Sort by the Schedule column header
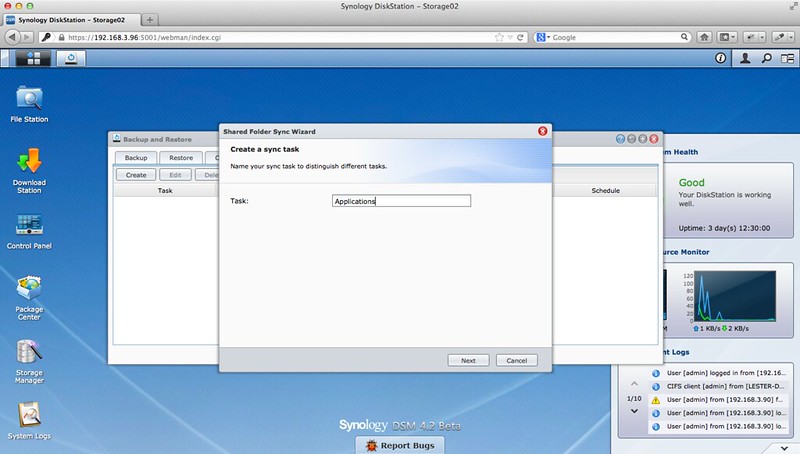The height and width of the screenshot is (454, 800). click(x=606, y=190)
